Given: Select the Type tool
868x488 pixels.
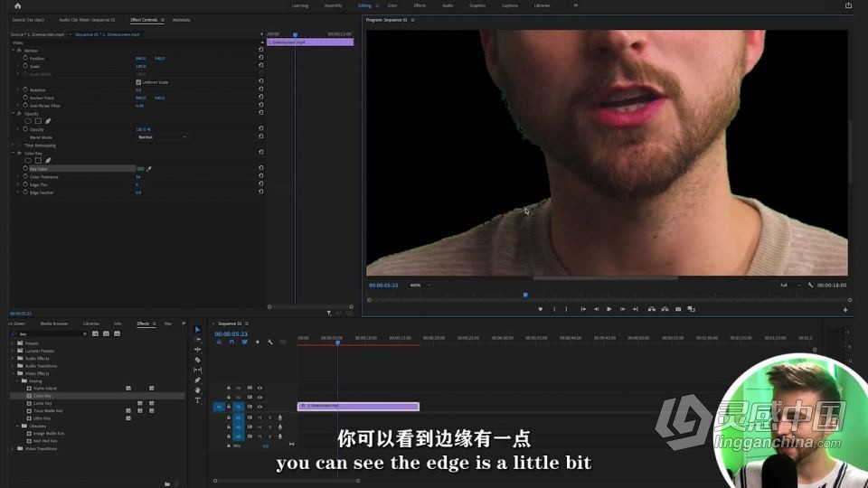Looking at the screenshot, I should pyautogui.click(x=198, y=400).
